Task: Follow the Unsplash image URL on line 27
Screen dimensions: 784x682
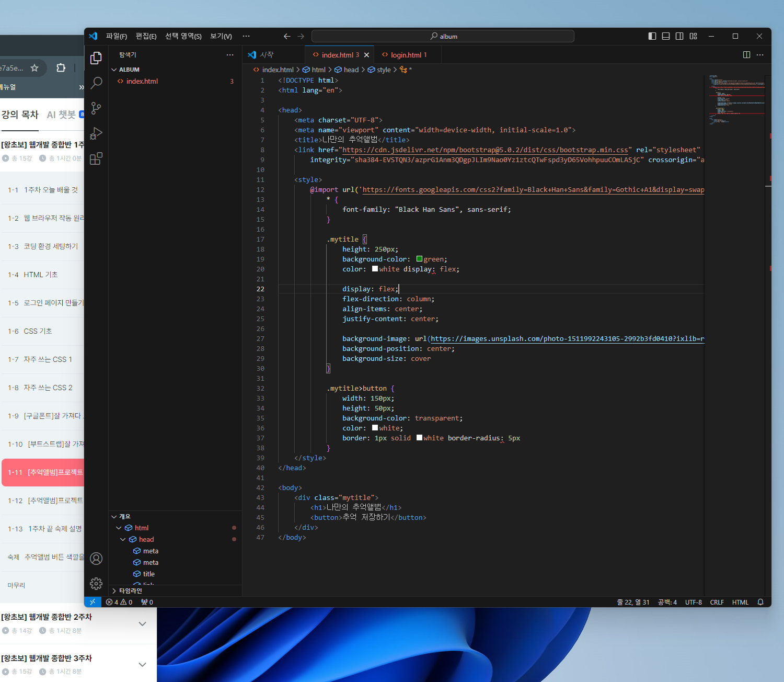Action: click(x=568, y=339)
